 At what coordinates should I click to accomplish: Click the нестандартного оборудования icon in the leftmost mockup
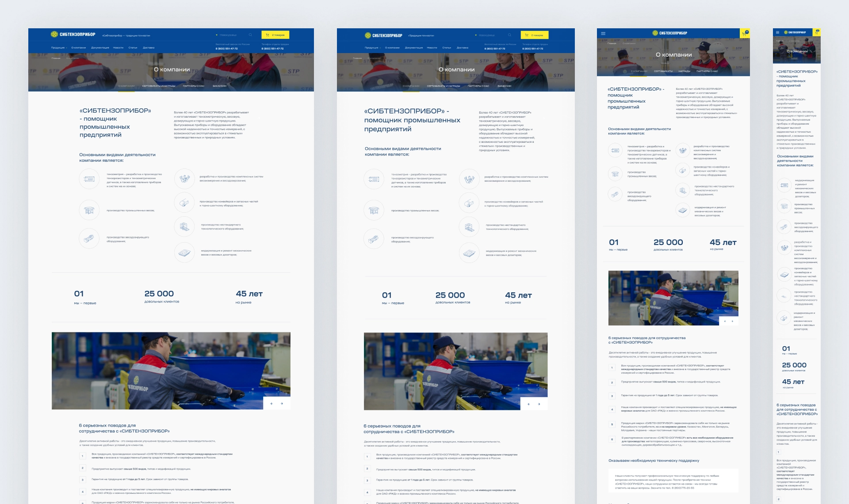(184, 227)
